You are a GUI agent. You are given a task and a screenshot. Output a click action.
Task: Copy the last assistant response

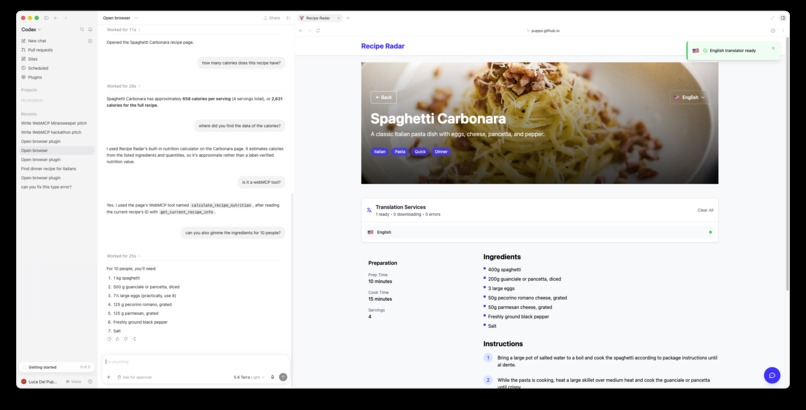point(109,339)
